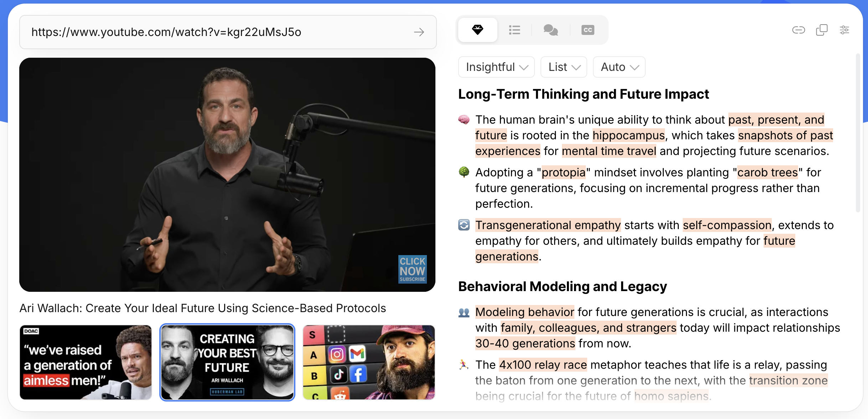Click highlighted 'Transgenerational empathy' phrase
Viewport: 868px width, 419px height.
coord(548,225)
